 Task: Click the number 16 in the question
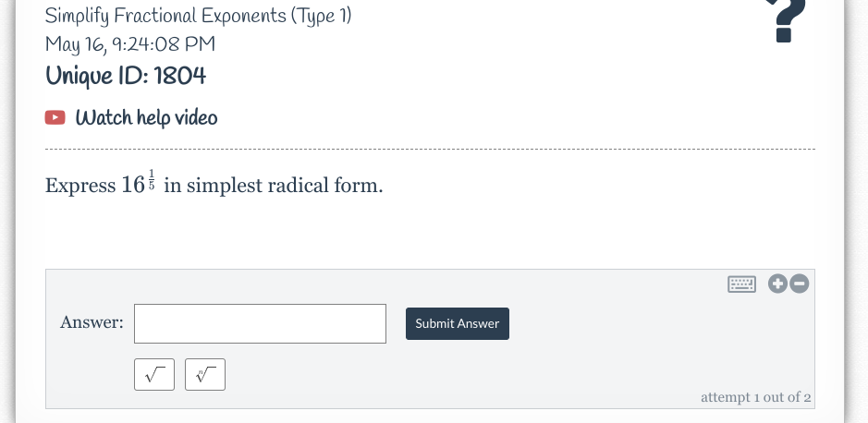click(132, 185)
